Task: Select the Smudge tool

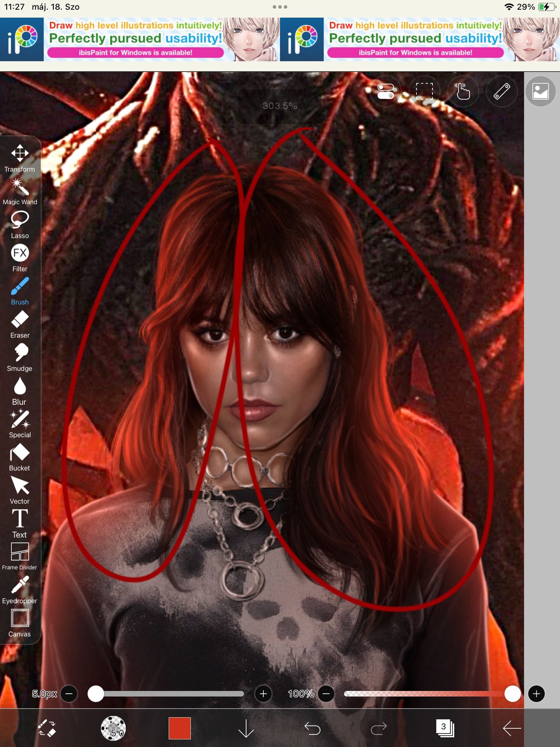Action: point(19,358)
